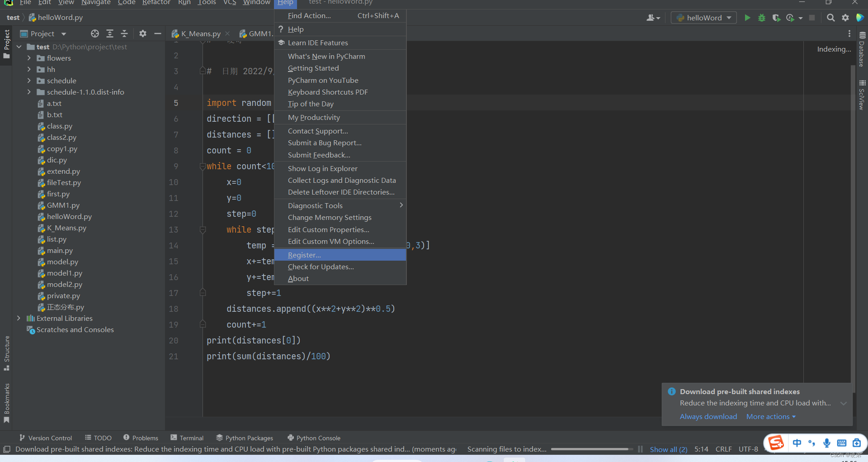Viewport: 868px width, 462px height.
Task: Start debugging with the bug icon
Action: coord(762,18)
